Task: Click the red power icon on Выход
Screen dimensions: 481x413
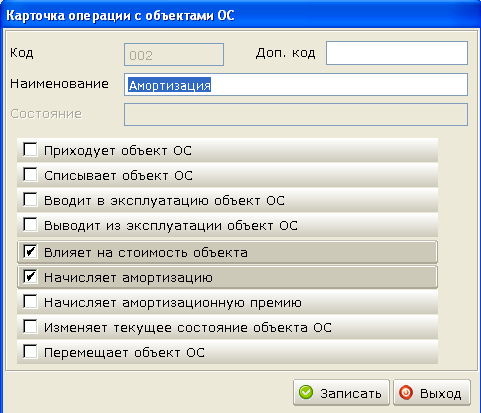Action: pos(406,393)
